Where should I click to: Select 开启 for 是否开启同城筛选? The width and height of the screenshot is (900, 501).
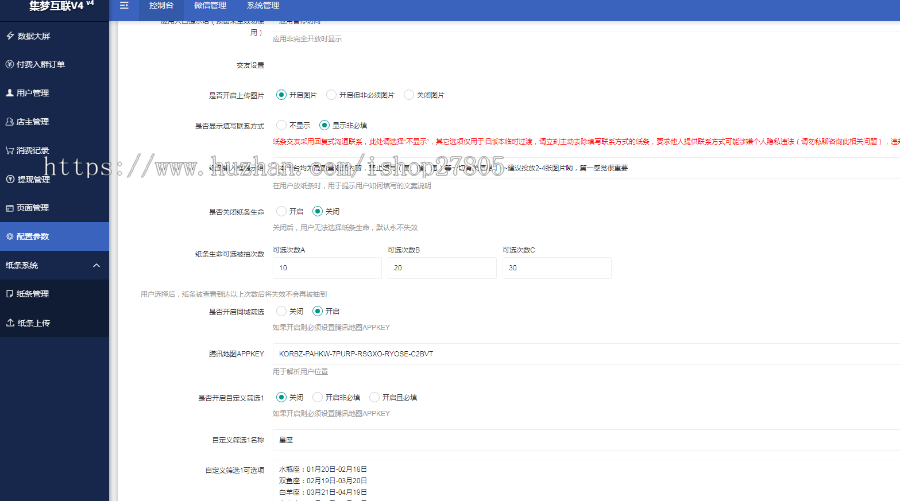coord(317,311)
